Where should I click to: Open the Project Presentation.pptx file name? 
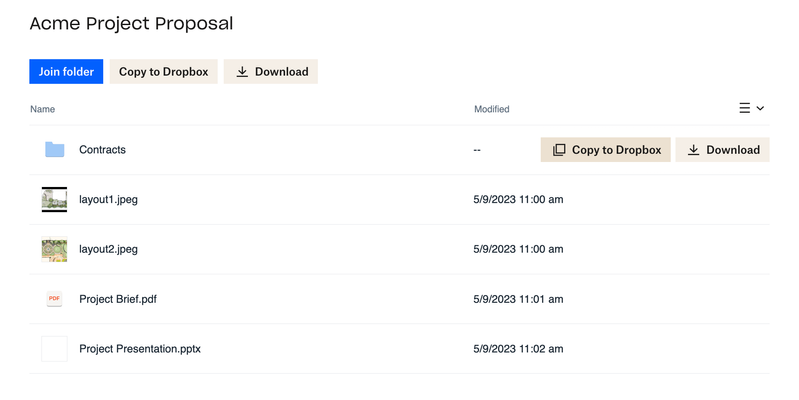click(140, 349)
